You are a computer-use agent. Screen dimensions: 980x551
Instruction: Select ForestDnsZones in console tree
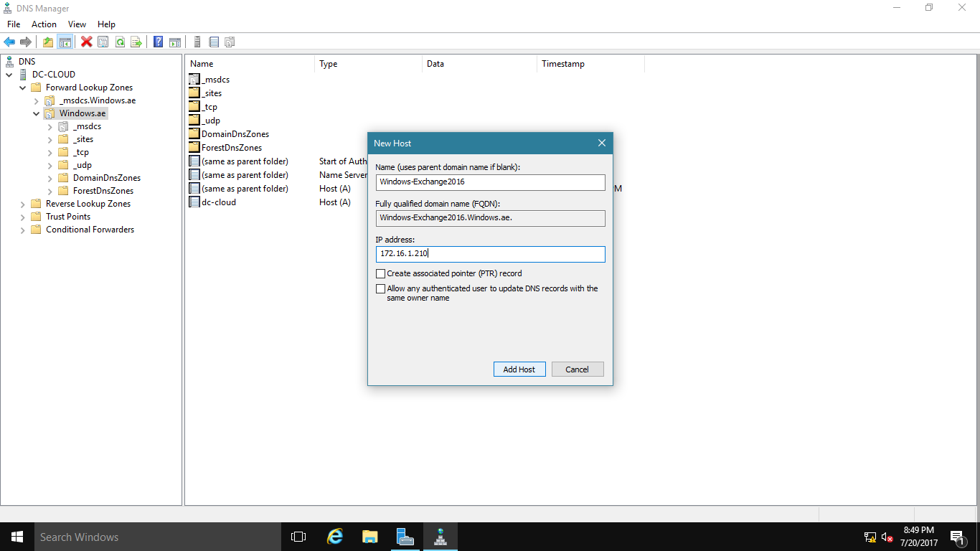tap(103, 191)
